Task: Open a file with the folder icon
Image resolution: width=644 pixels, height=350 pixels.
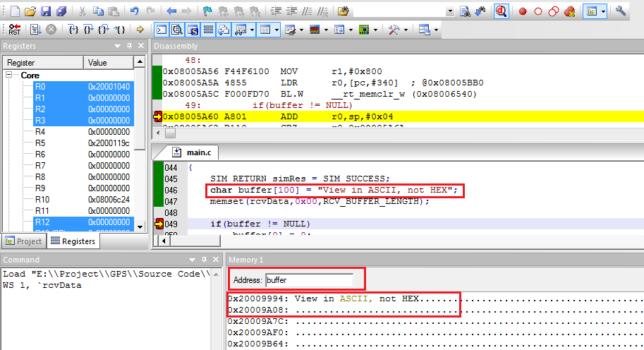Action: click(x=30, y=11)
